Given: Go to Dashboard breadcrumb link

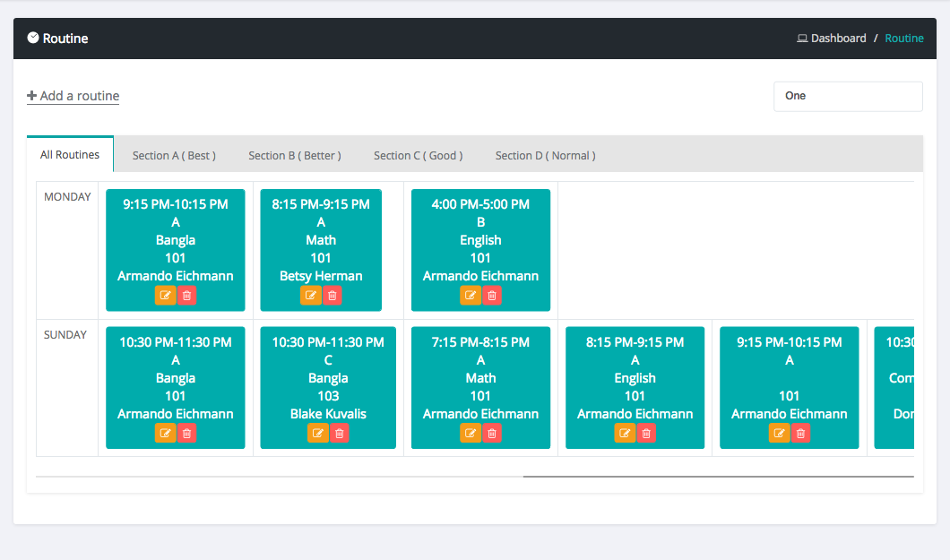Looking at the screenshot, I should click(838, 39).
